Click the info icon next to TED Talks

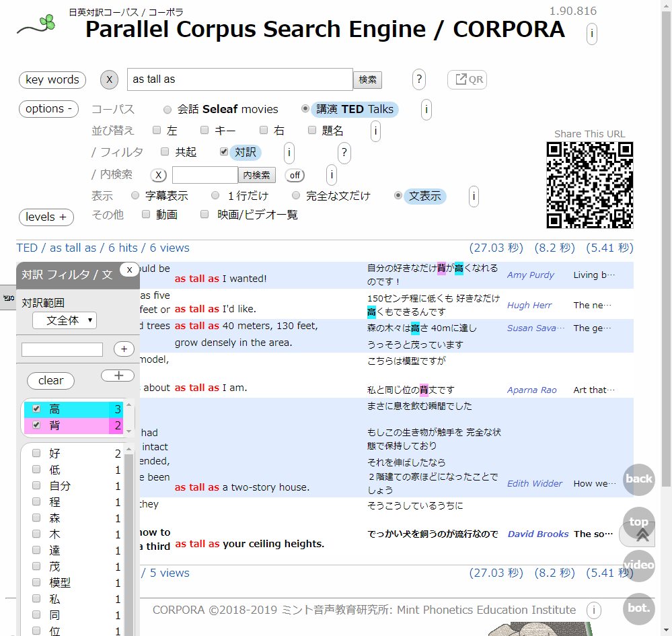click(x=426, y=110)
